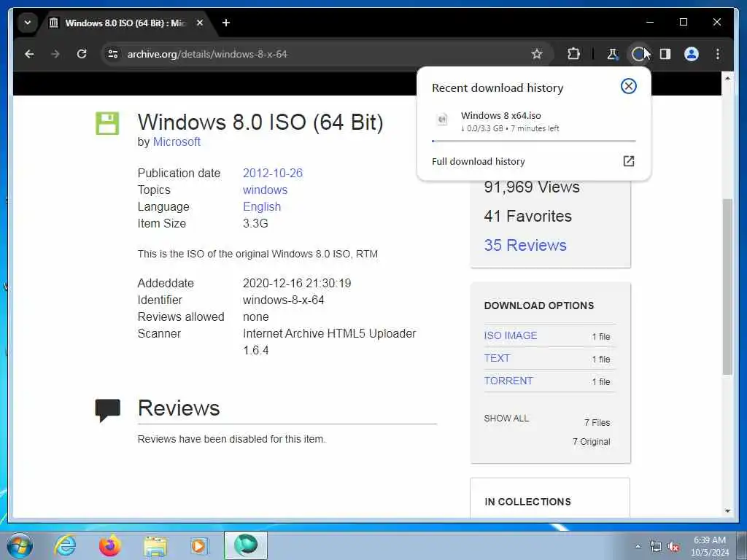Open Full download history external link icon
This screenshot has width=747, height=560.
(628, 161)
